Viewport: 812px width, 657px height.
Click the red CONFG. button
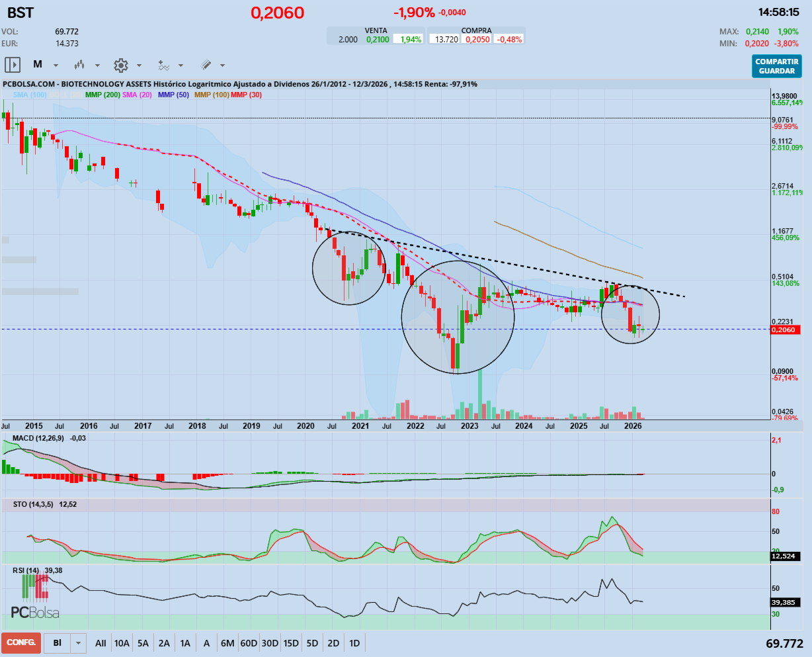[21, 642]
